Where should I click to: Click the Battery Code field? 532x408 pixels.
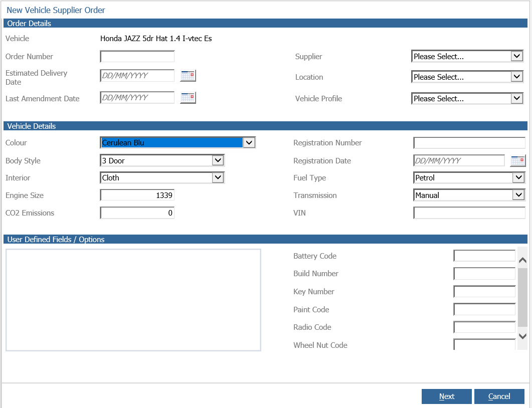click(x=484, y=256)
